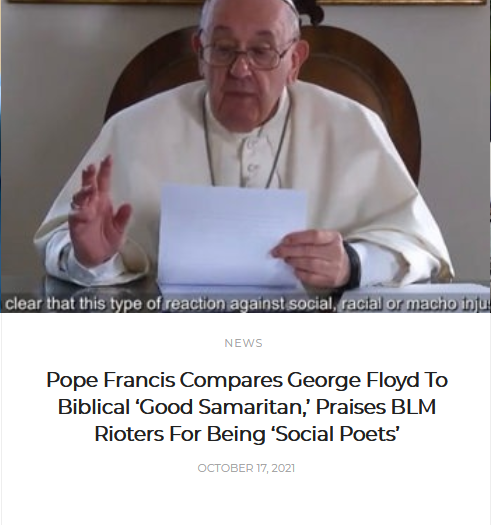This screenshot has width=491, height=525.
Task: Click the subtitle caption text in the image
Action: coord(248,304)
